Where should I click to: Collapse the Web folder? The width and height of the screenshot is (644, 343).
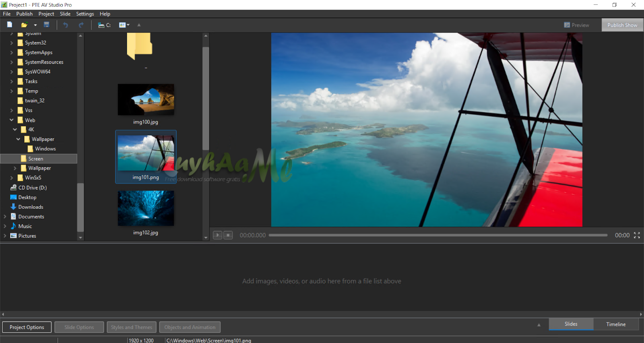[x=12, y=120]
